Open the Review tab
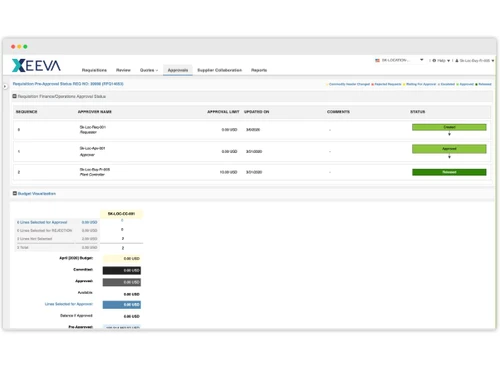The height and width of the screenshot is (375, 500). point(123,70)
